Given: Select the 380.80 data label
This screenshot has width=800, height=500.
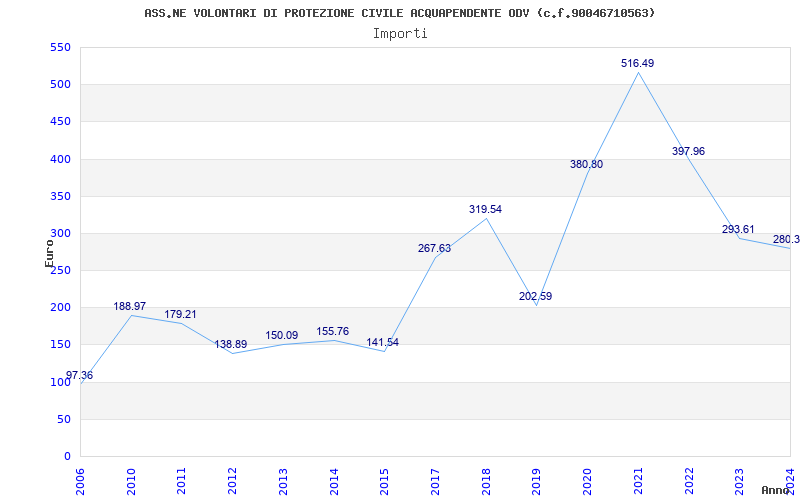Looking at the screenshot, I should coord(586,164).
